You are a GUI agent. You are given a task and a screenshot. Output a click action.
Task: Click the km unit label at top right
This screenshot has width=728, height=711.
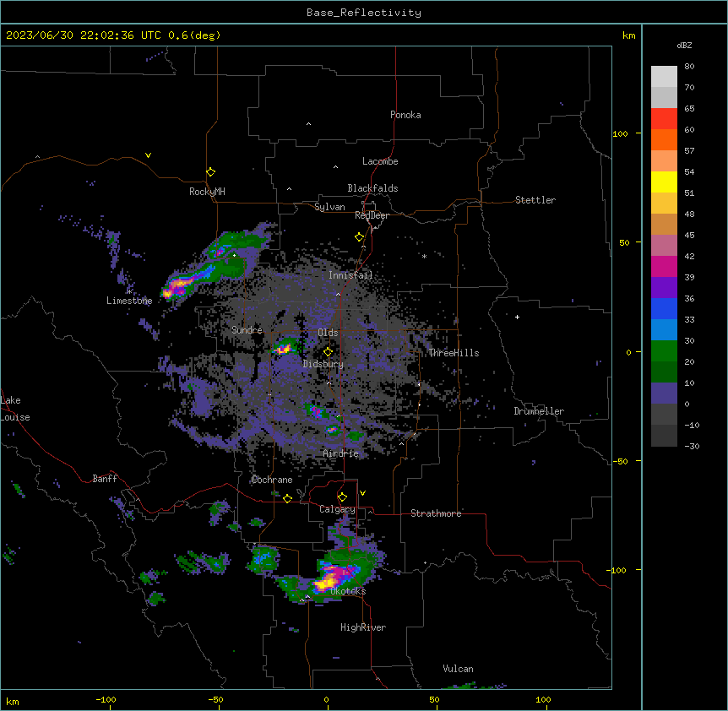pyautogui.click(x=628, y=35)
